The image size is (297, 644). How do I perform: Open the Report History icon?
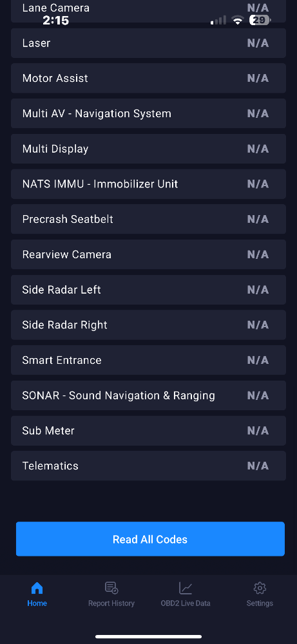coord(111,588)
